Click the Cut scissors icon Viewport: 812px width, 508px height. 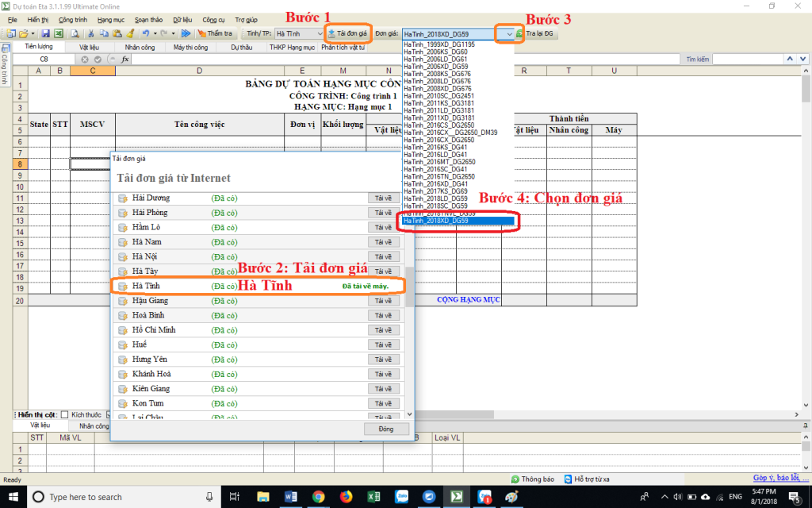pyautogui.click(x=92, y=34)
